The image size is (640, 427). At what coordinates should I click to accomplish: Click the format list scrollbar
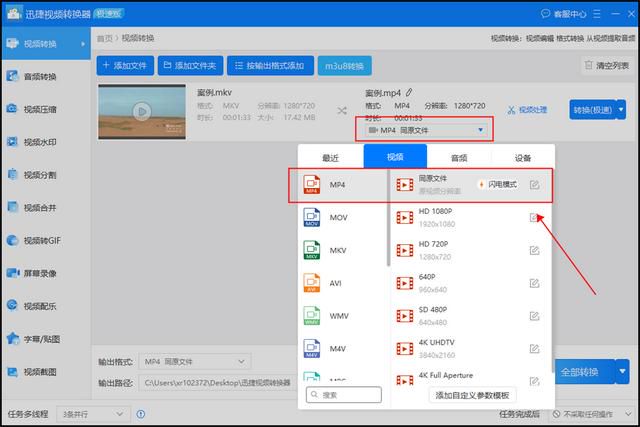(388, 218)
